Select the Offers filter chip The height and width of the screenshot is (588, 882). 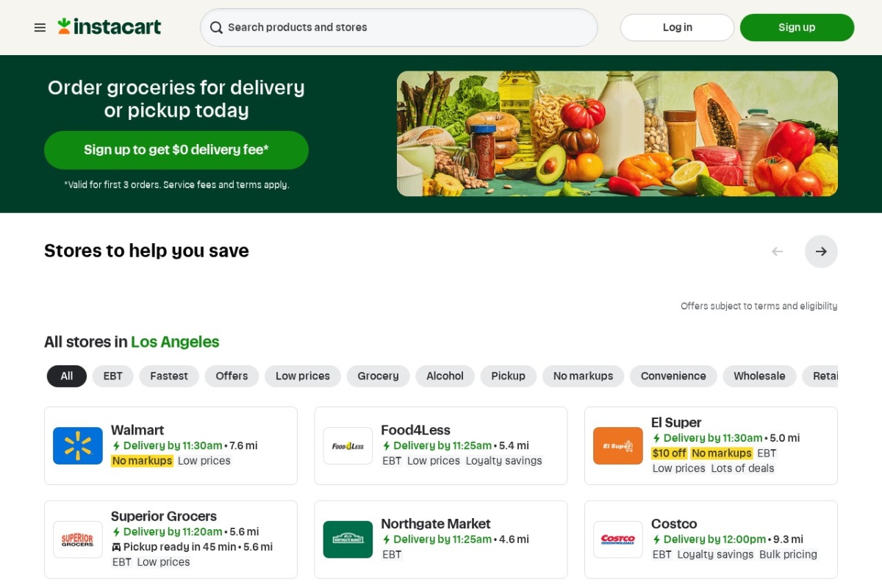tap(232, 376)
